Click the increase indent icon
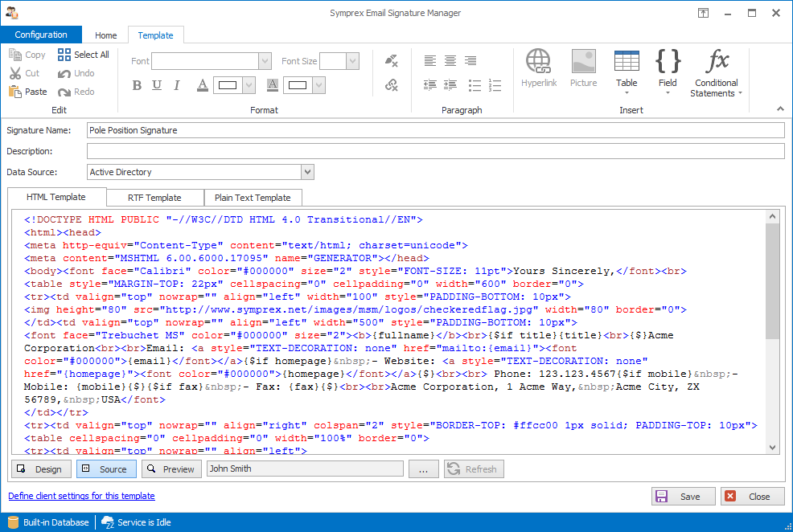The image size is (793, 532). [x=450, y=85]
